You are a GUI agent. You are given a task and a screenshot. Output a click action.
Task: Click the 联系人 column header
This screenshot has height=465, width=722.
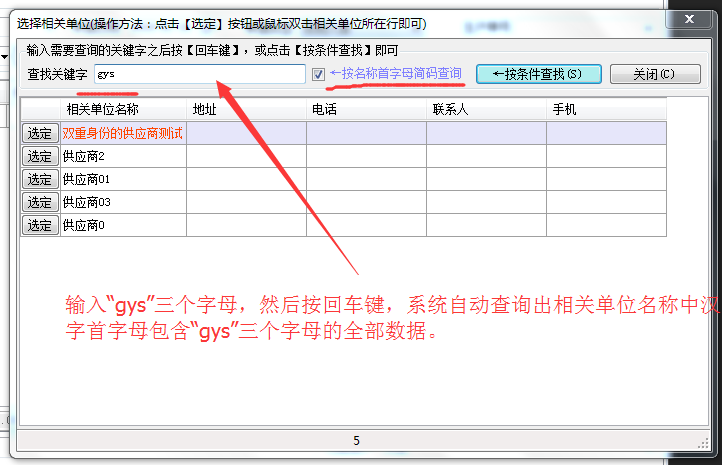pos(486,110)
